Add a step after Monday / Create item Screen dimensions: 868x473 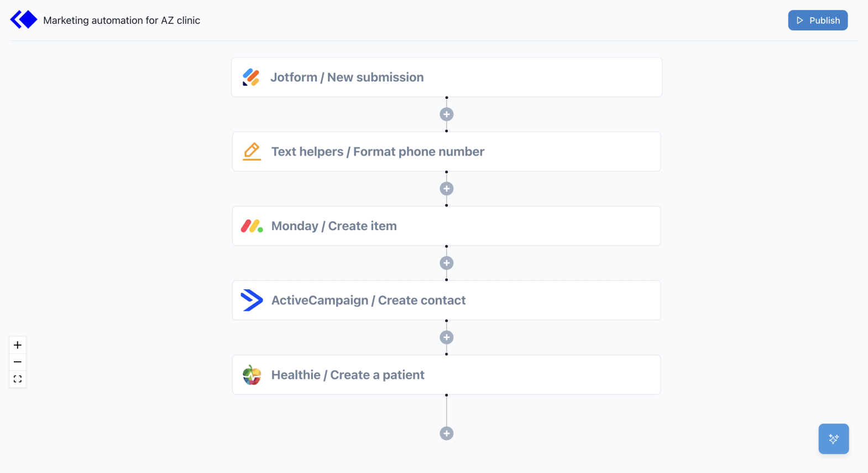coord(446,263)
